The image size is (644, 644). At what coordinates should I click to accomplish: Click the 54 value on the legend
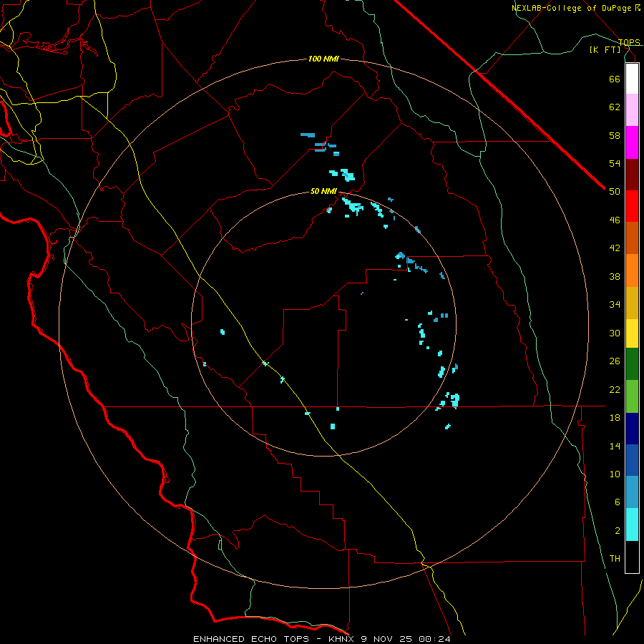[615, 163]
